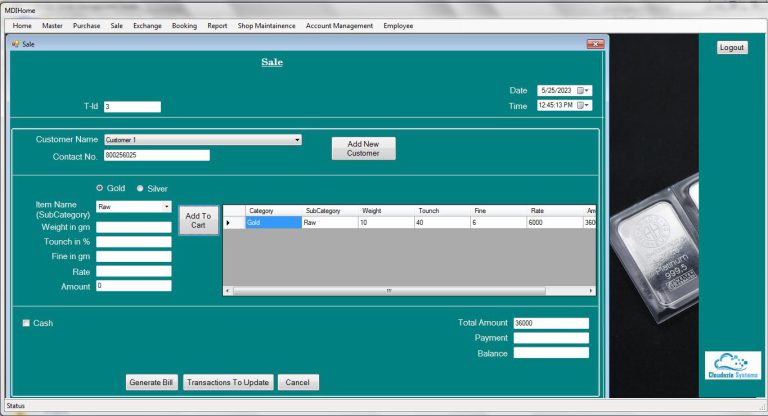Click the Add New Customer button

(x=363, y=148)
